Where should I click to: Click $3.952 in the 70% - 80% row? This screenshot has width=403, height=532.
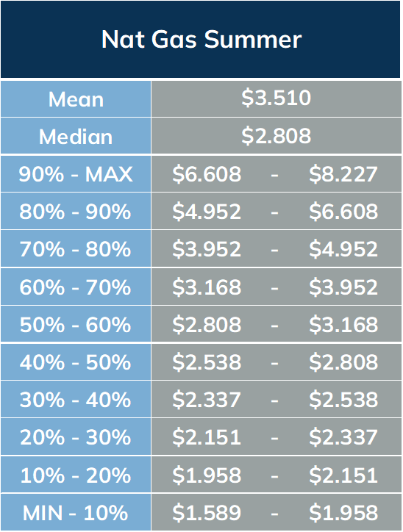[x=207, y=249]
